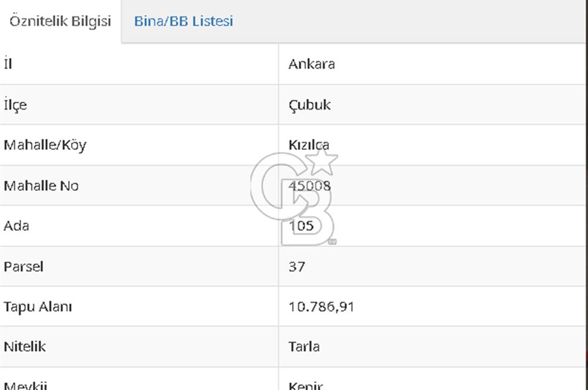This screenshot has height=390, width=588.
Task: Select the 10.786,91 area value
Action: click(x=321, y=307)
